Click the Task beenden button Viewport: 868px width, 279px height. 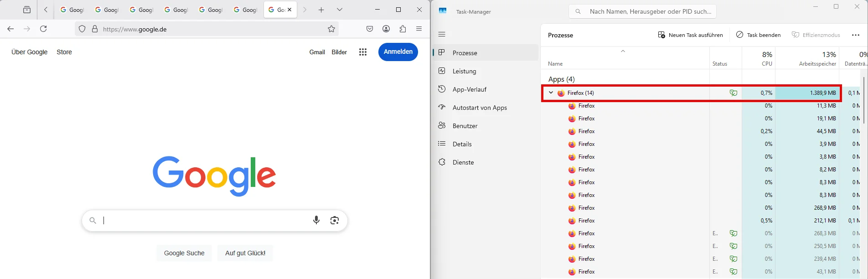click(759, 35)
